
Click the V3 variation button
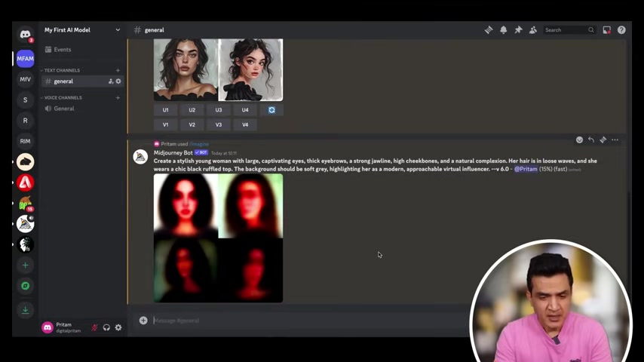(219, 125)
